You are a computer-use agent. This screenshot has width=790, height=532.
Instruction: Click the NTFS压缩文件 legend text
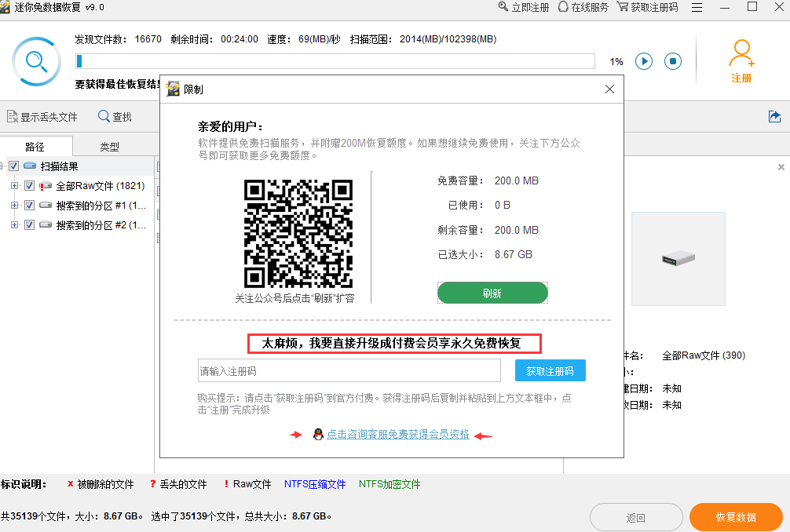pyautogui.click(x=315, y=484)
